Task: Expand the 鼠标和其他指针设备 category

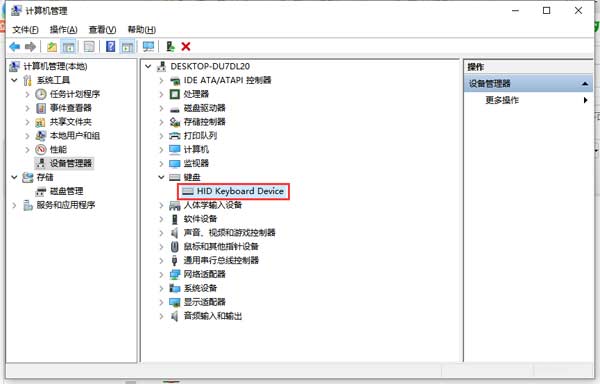Action: (x=161, y=246)
